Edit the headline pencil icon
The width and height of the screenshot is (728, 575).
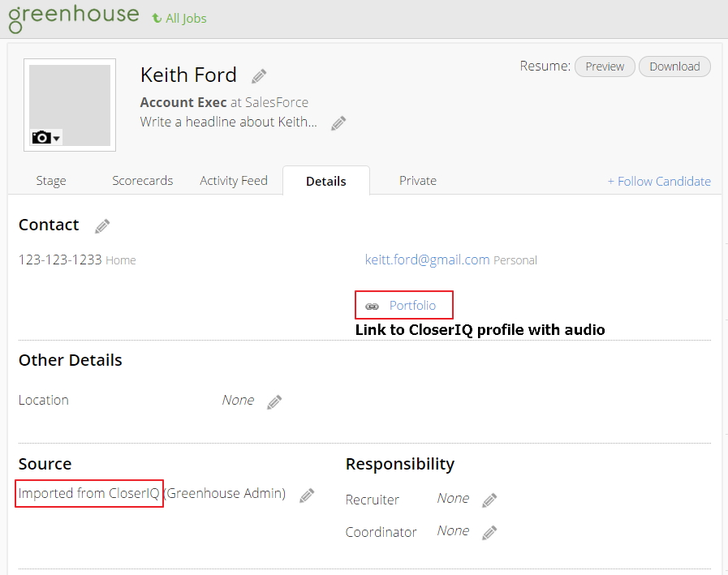tap(338, 123)
